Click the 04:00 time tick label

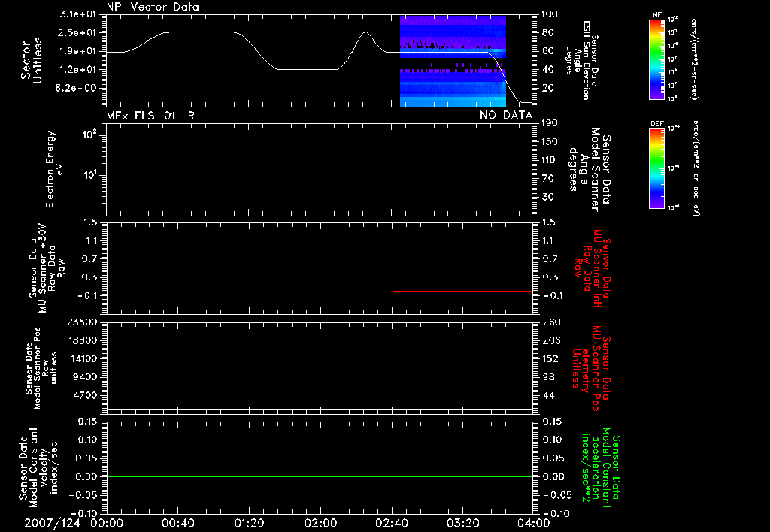click(x=533, y=523)
